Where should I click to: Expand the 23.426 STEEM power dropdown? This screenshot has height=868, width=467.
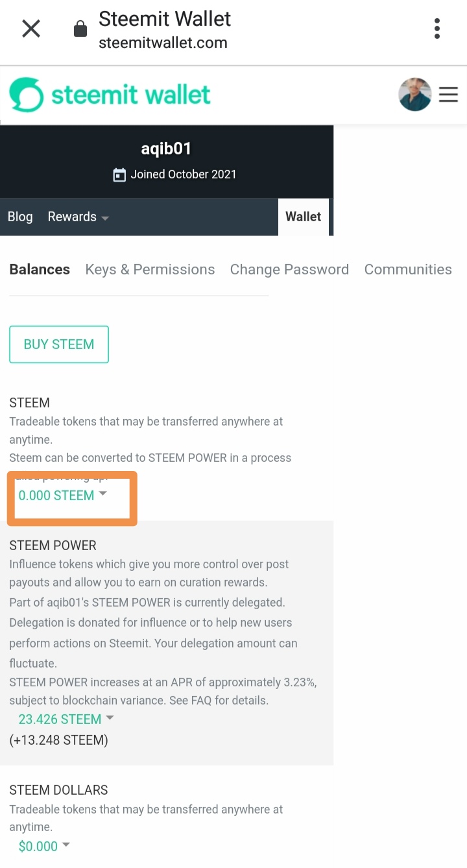click(x=66, y=719)
